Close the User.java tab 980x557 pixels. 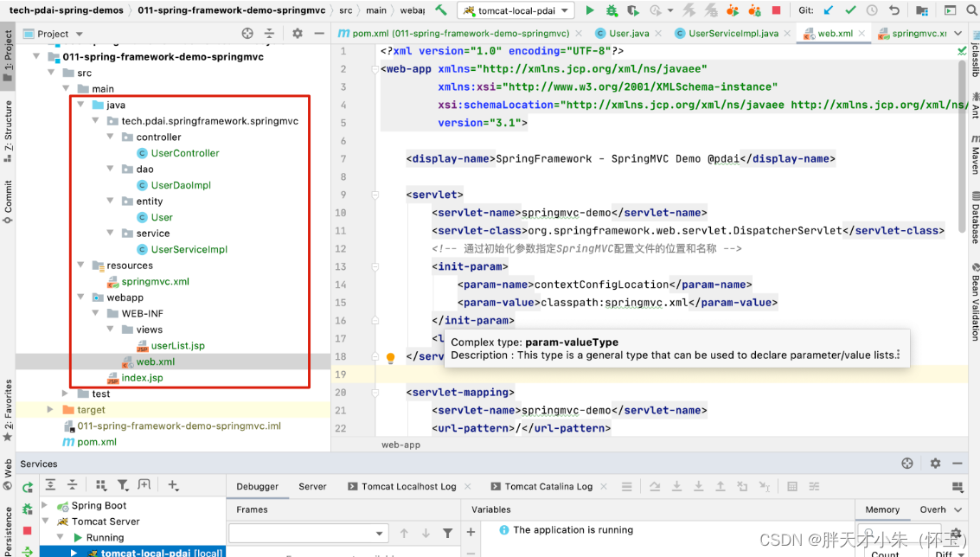[x=658, y=33]
